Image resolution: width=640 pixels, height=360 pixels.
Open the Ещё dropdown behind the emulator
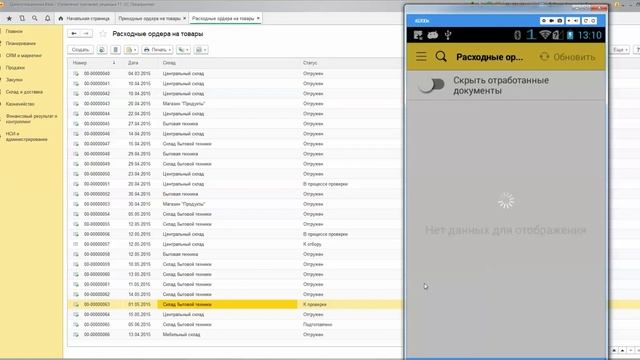coord(620,50)
